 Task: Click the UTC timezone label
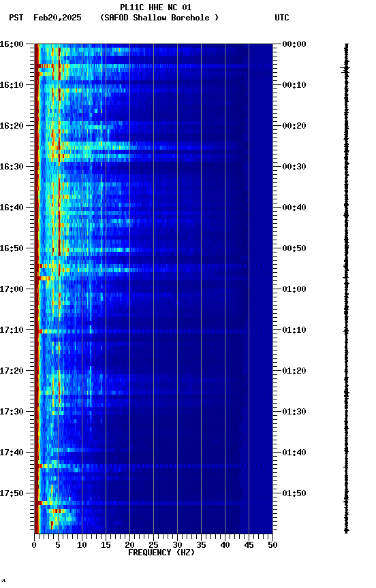282,18
